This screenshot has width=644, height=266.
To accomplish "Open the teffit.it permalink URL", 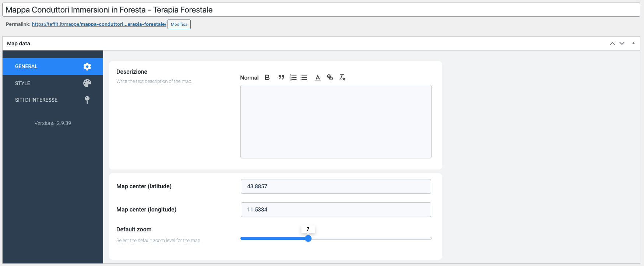I will click(99, 24).
